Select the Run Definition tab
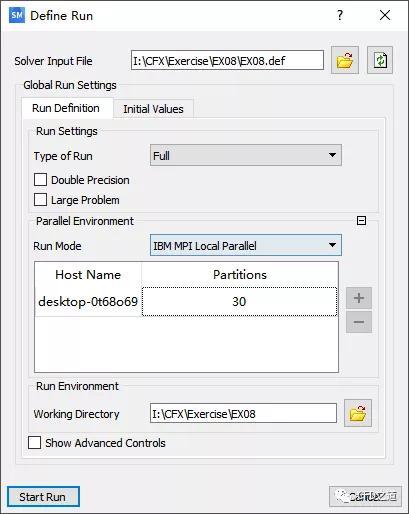The width and height of the screenshot is (409, 514). (x=66, y=108)
